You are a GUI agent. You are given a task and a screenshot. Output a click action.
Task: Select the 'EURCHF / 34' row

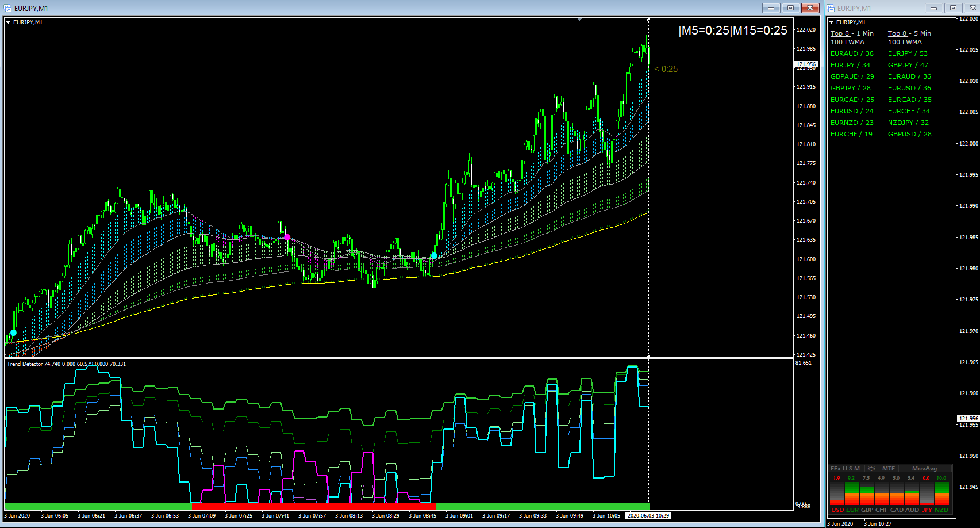(x=909, y=111)
